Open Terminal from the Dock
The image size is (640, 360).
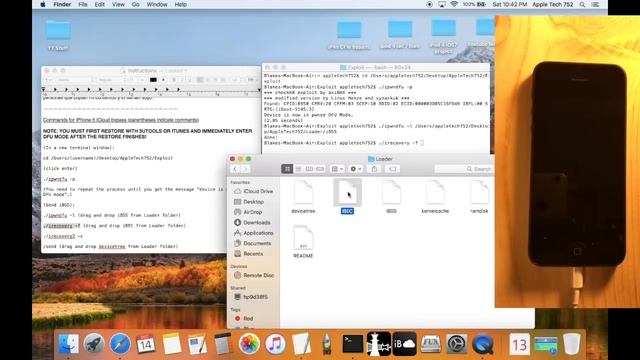pos(353,344)
